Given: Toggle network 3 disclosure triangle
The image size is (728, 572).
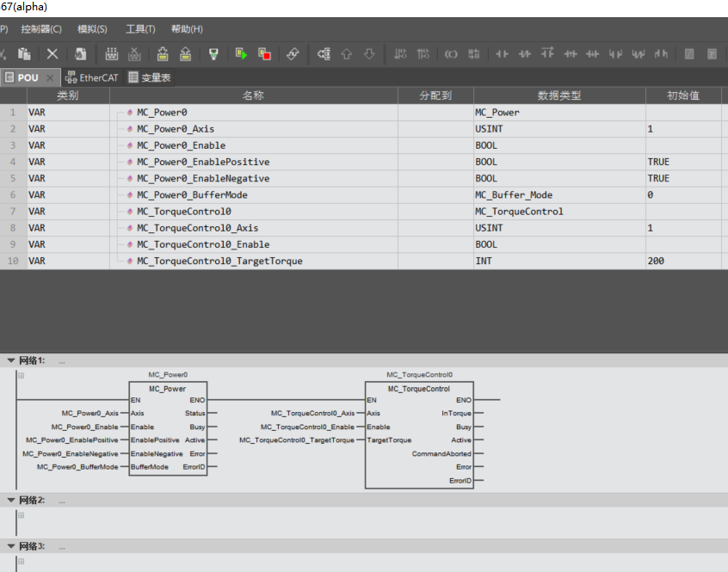Looking at the screenshot, I should (x=11, y=546).
